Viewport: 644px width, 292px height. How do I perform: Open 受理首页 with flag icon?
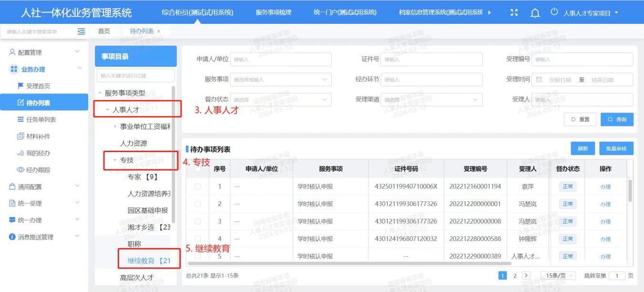34,86
